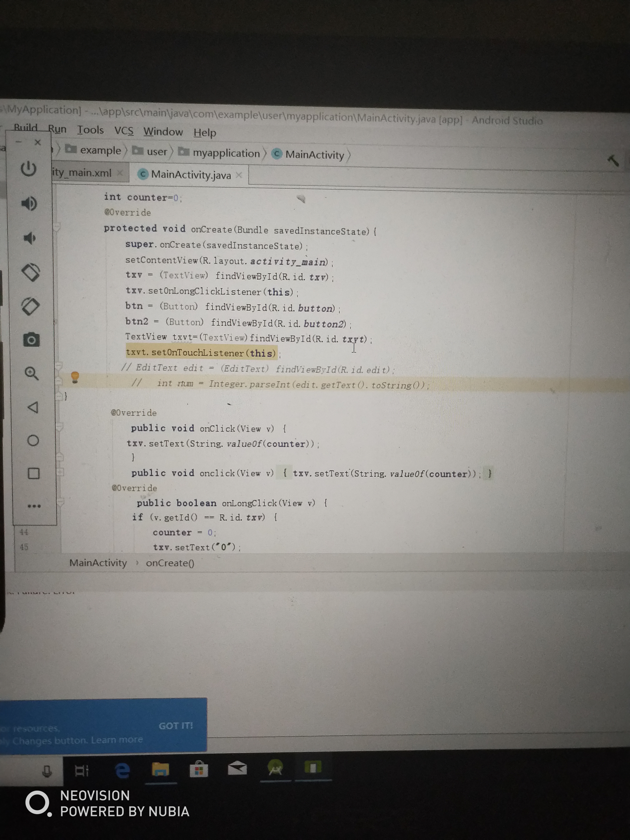Open the Tools menu

tap(90, 130)
